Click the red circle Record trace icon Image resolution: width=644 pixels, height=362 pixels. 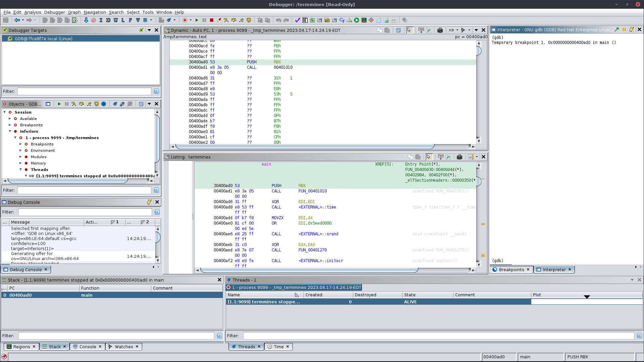coord(185,20)
